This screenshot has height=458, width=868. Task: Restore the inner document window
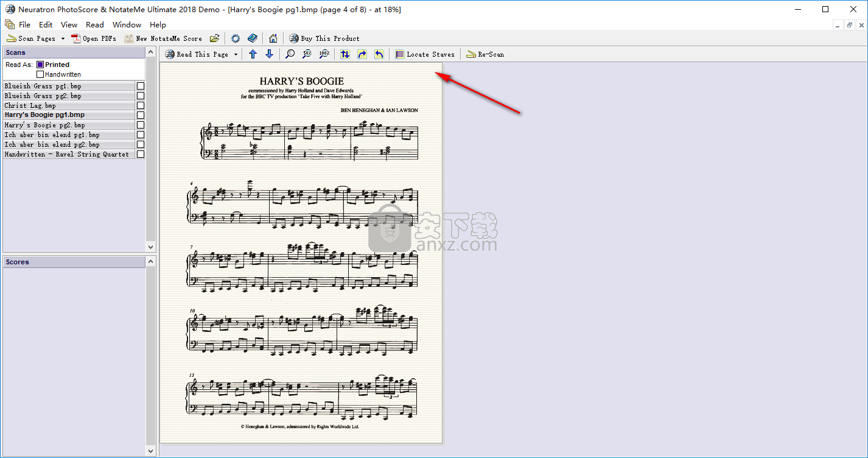tap(850, 25)
